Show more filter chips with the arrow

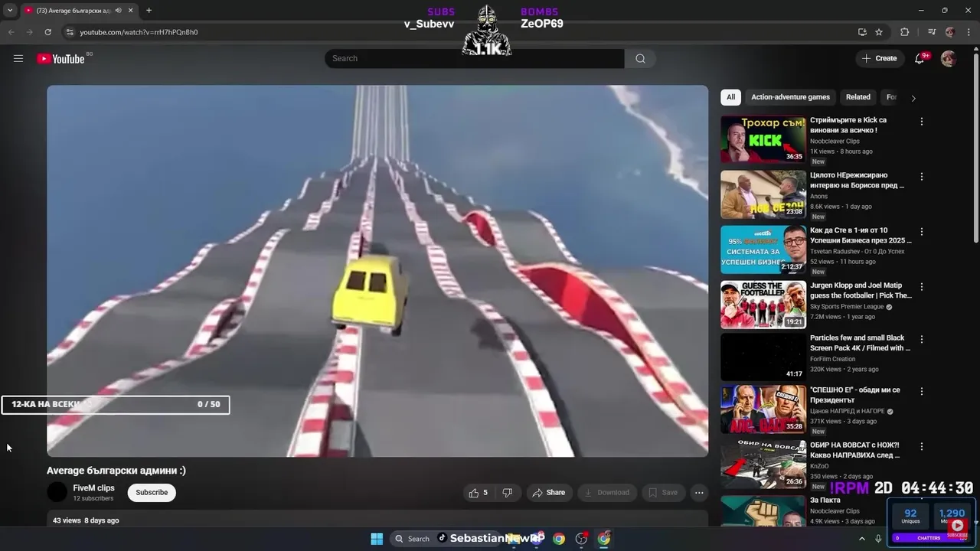[913, 98]
